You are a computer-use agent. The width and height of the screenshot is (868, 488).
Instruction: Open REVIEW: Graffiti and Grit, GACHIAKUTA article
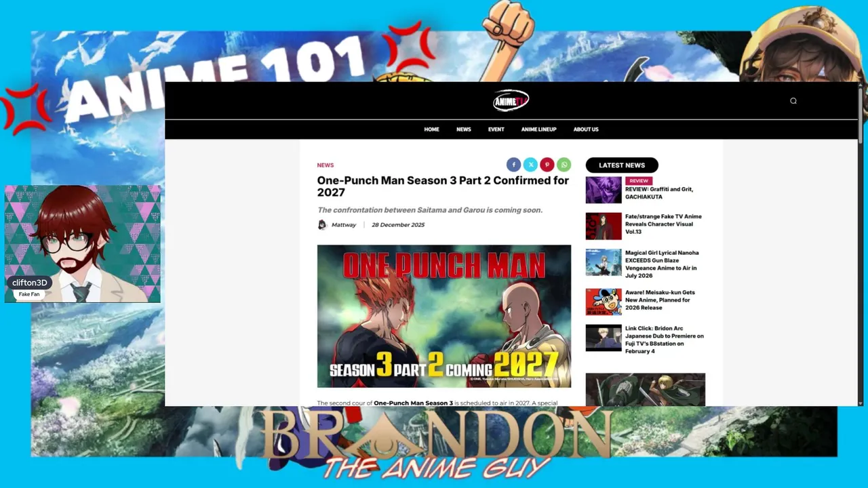[659, 193]
